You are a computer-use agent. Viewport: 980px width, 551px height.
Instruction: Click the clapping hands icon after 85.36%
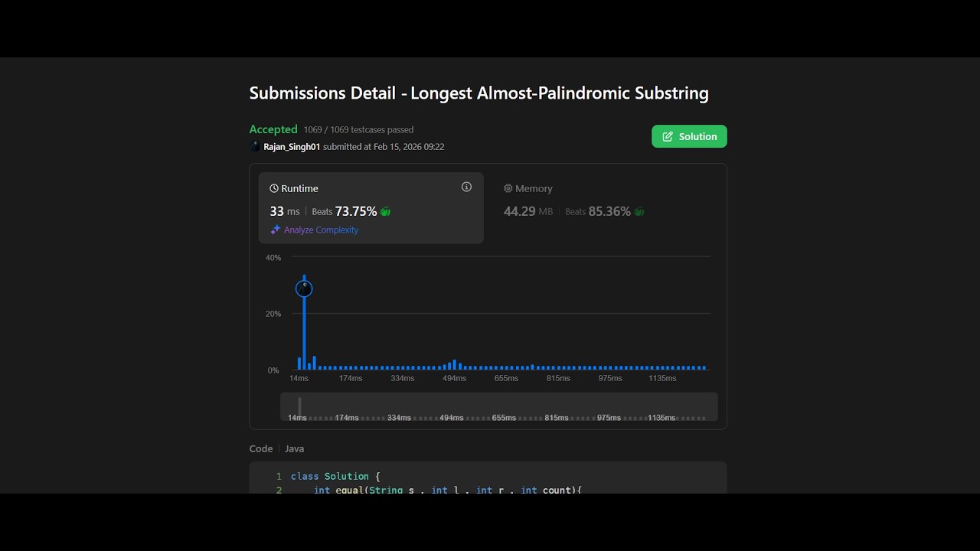[639, 211]
